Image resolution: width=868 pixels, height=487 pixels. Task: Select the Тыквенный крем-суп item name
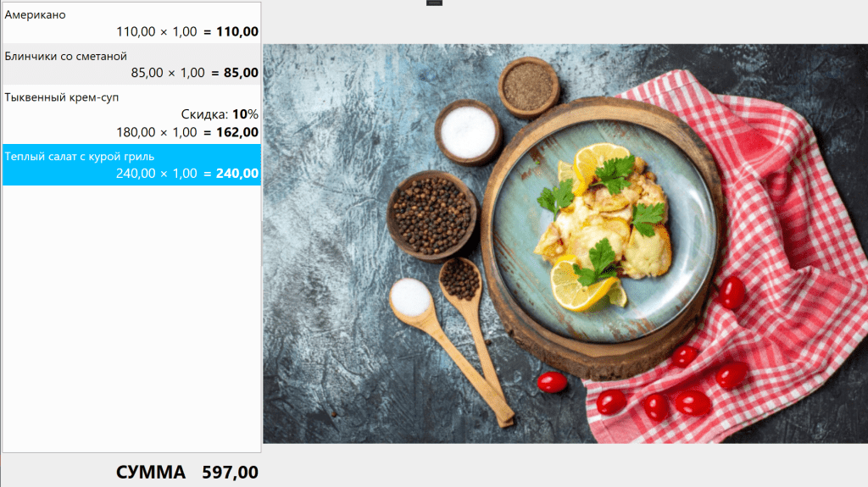pos(61,97)
